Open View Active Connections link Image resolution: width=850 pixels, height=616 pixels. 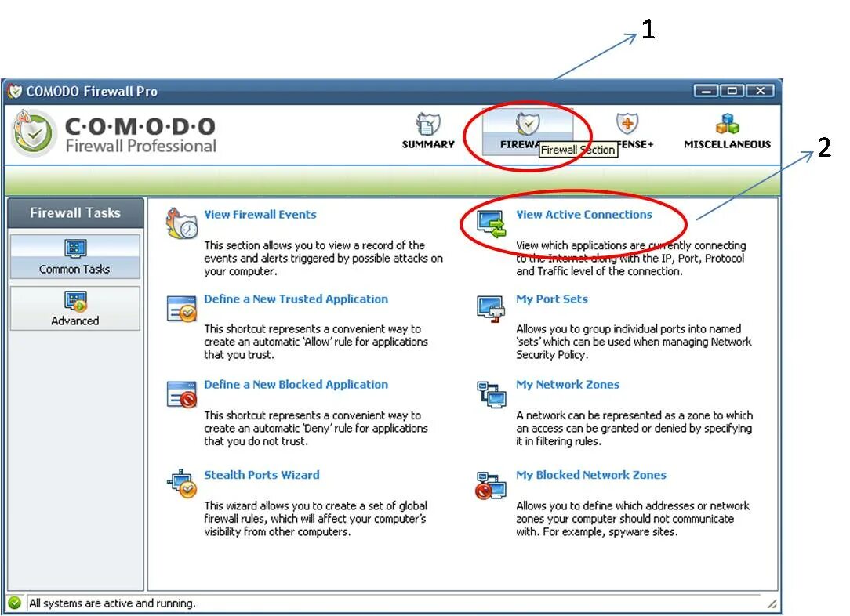(584, 215)
